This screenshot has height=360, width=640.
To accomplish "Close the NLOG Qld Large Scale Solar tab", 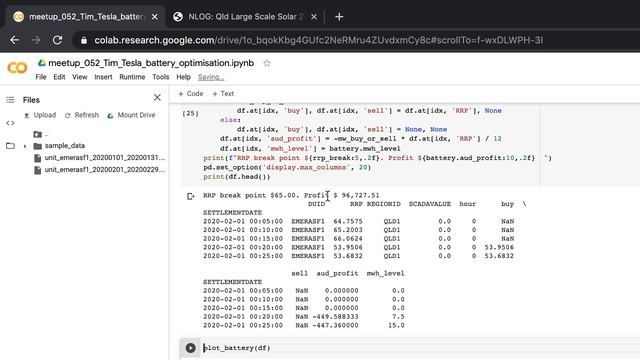I will pyautogui.click(x=314, y=17).
